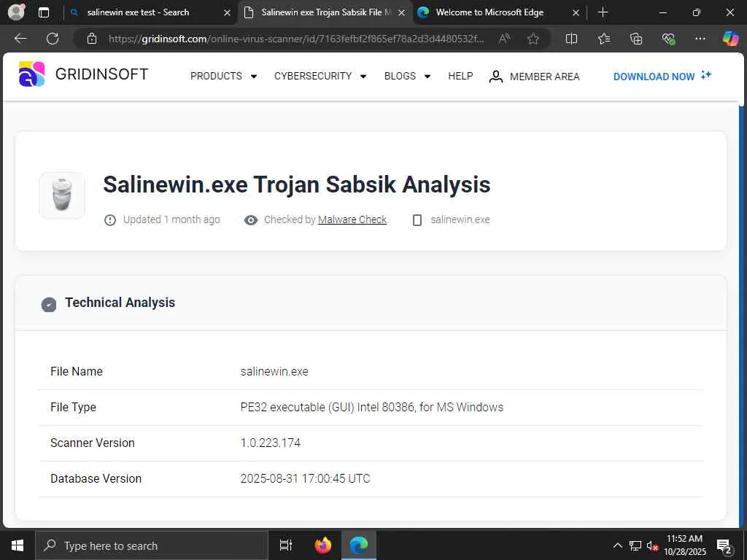
Task: Launch Firefox from the taskbar
Action: [x=323, y=545]
